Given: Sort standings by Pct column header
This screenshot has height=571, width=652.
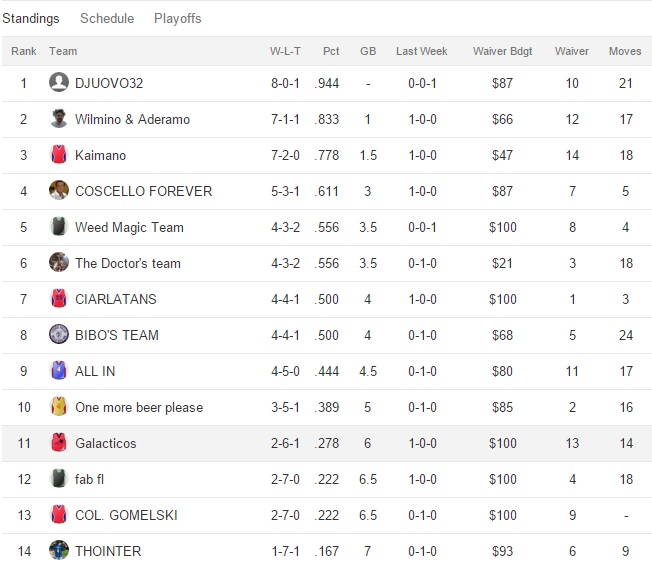Looking at the screenshot, I should pyautogui.click(x=331, y=51).
